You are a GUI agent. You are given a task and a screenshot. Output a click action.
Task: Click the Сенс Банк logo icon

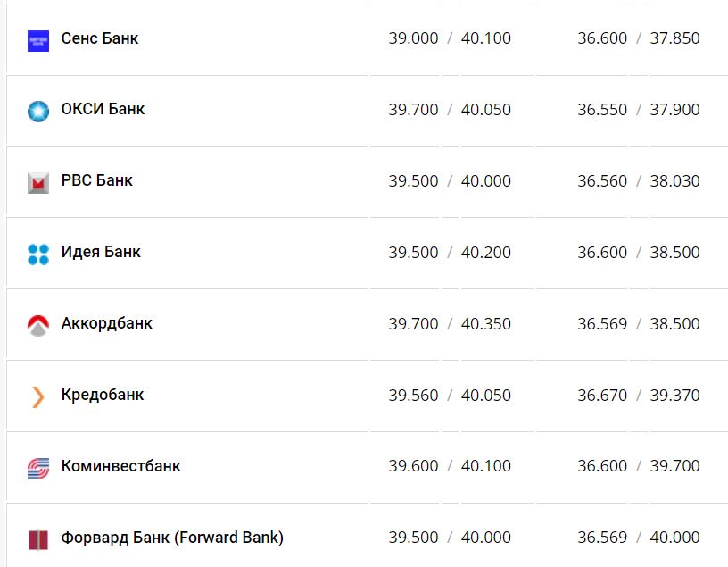coord(38,40)
